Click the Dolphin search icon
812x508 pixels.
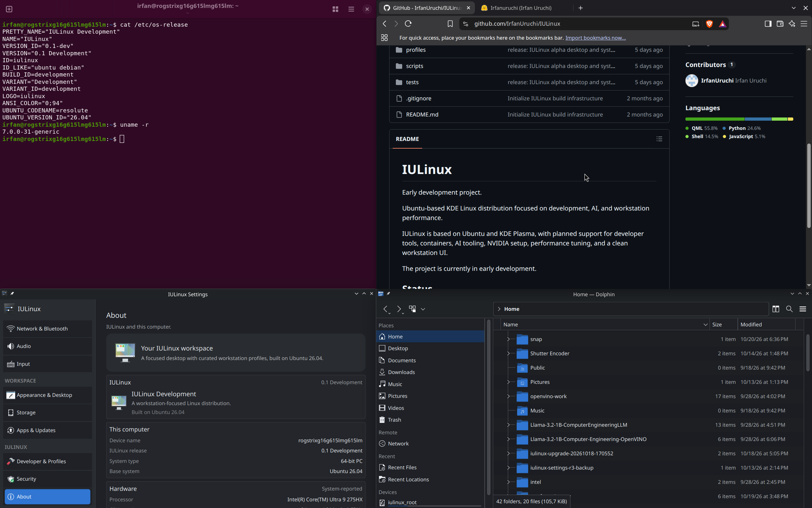789,309
